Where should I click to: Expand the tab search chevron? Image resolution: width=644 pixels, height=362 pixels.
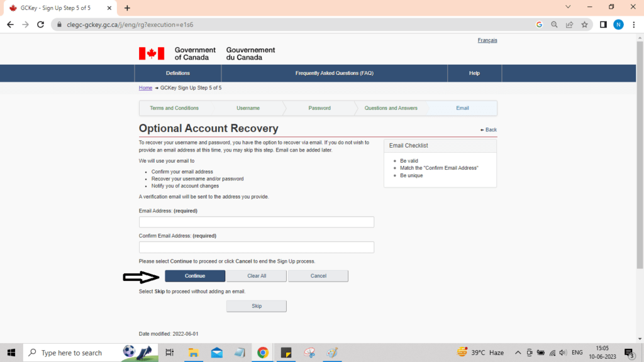point(568,7)
